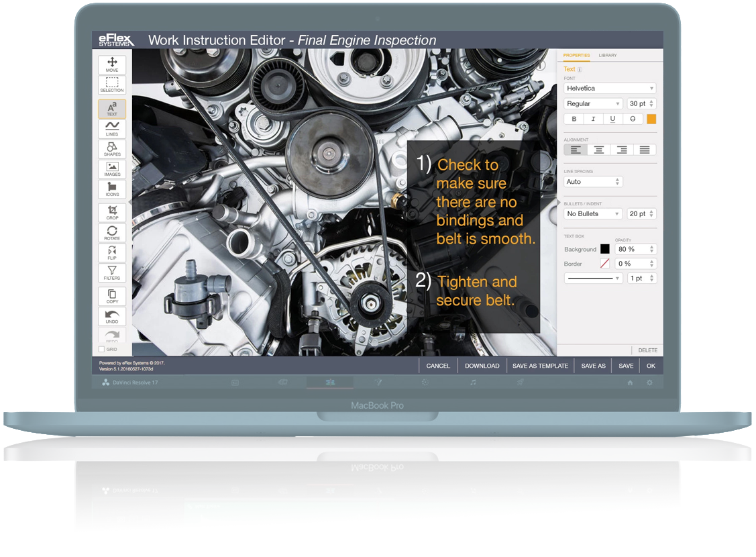Open the Shapes tool
The width and height of the screenshot is (756, 557).
(x=112, y=149)
